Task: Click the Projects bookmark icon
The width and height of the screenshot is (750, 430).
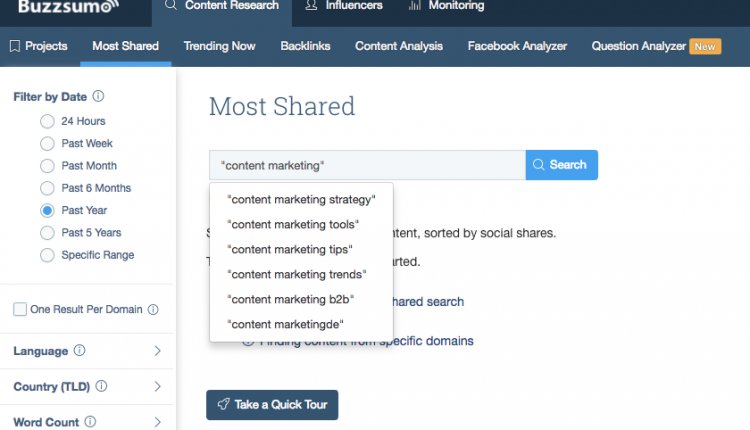Action: [15, 46]
